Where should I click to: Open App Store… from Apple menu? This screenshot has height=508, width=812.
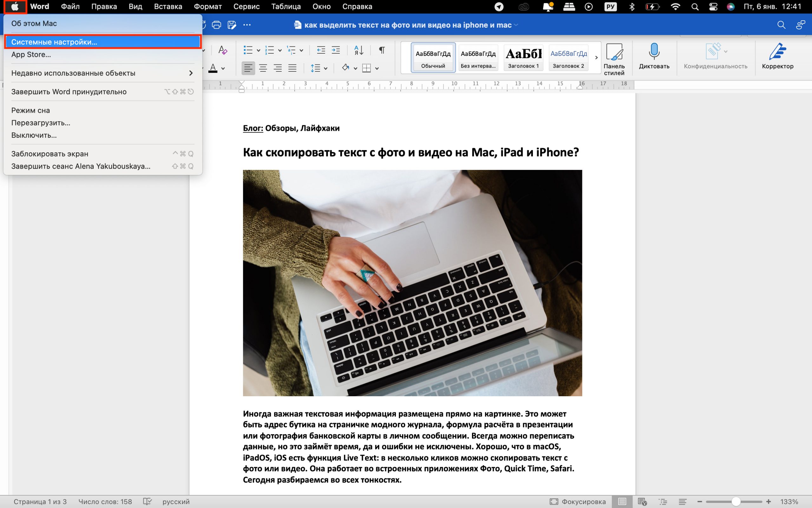coord(103,54)
